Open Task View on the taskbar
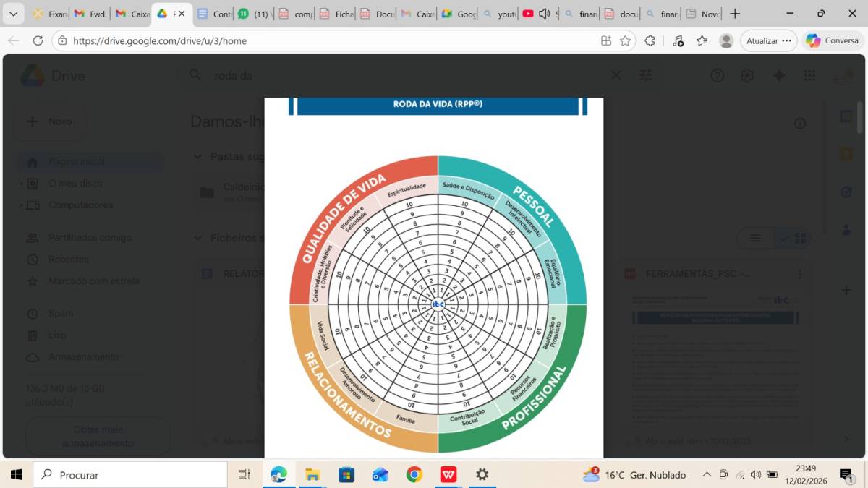This screenshot has width=868, height=488. (x=244, y=475)
